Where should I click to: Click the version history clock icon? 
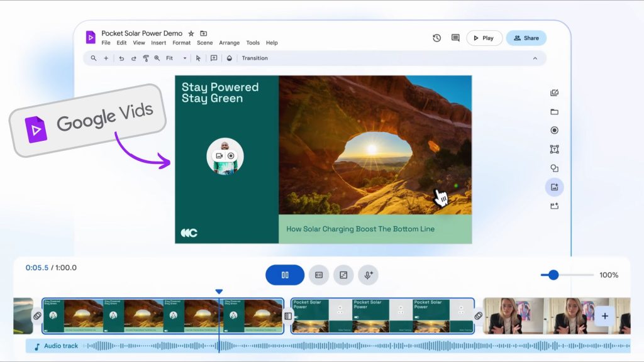(x=436, y=38)
